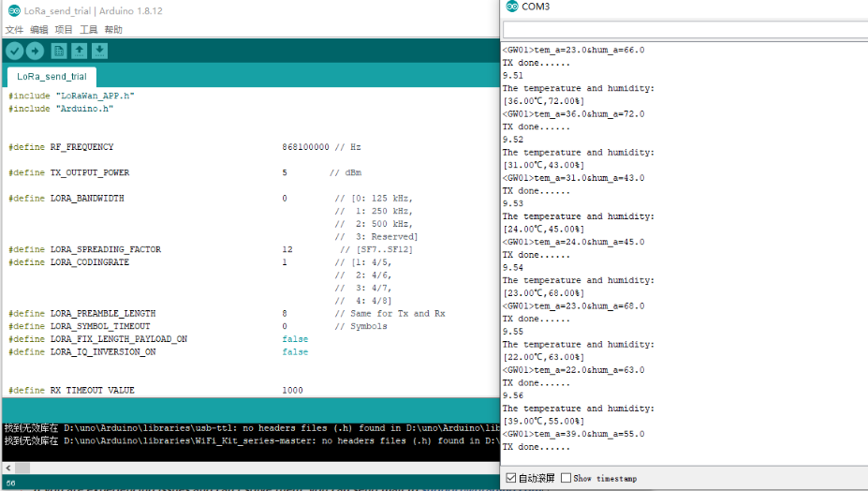Enable the Show timestamp checkbox
This screenshot has width=868, height=491.
click(x=566, y=478)
